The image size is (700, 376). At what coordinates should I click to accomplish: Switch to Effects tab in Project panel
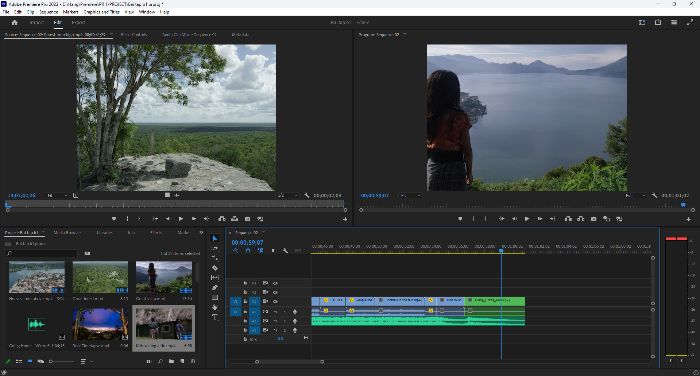[156, 233]
